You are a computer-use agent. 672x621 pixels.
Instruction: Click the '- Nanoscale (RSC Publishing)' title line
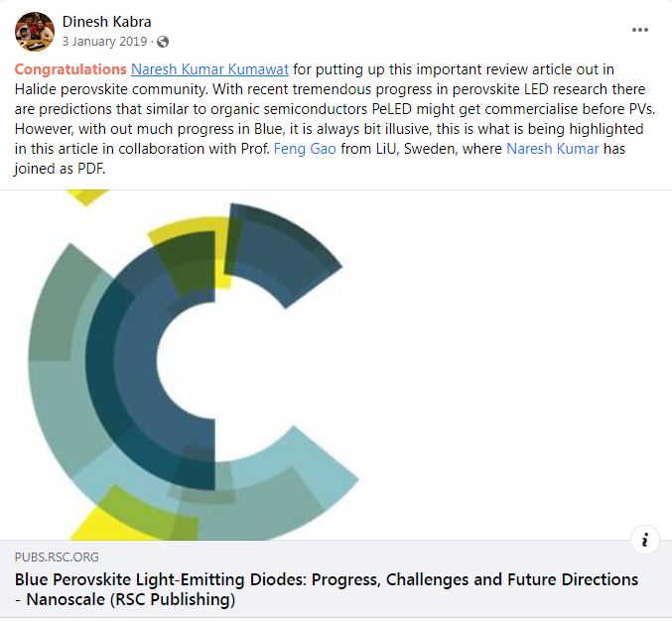[x=124, y=600]
